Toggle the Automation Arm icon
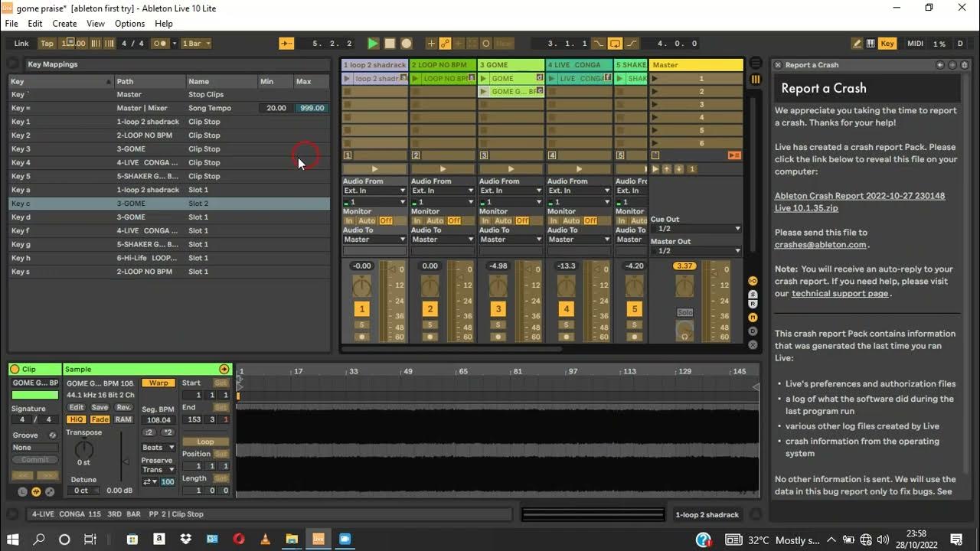 (x=445, y=44)
